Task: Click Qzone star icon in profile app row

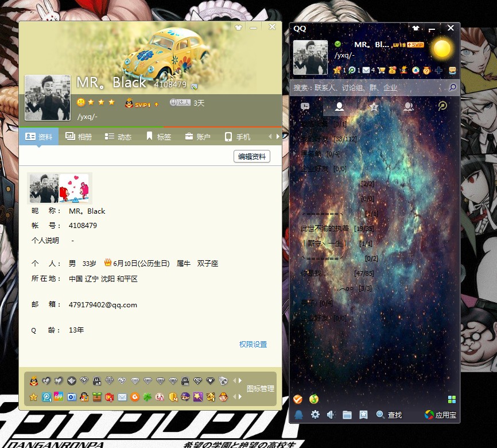Action: (x=33, y=397)
